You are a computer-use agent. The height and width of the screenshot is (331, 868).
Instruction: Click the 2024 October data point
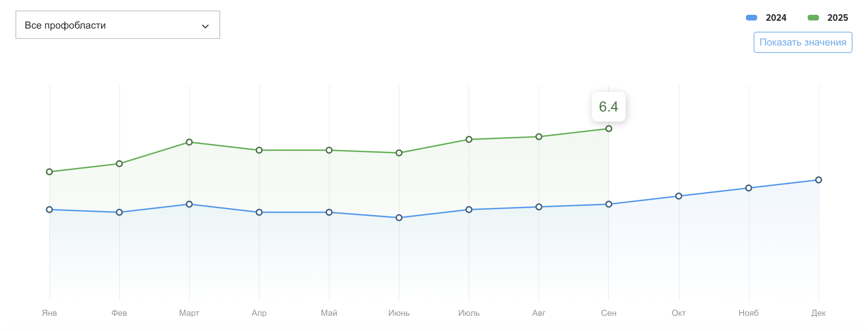(679, 196)
